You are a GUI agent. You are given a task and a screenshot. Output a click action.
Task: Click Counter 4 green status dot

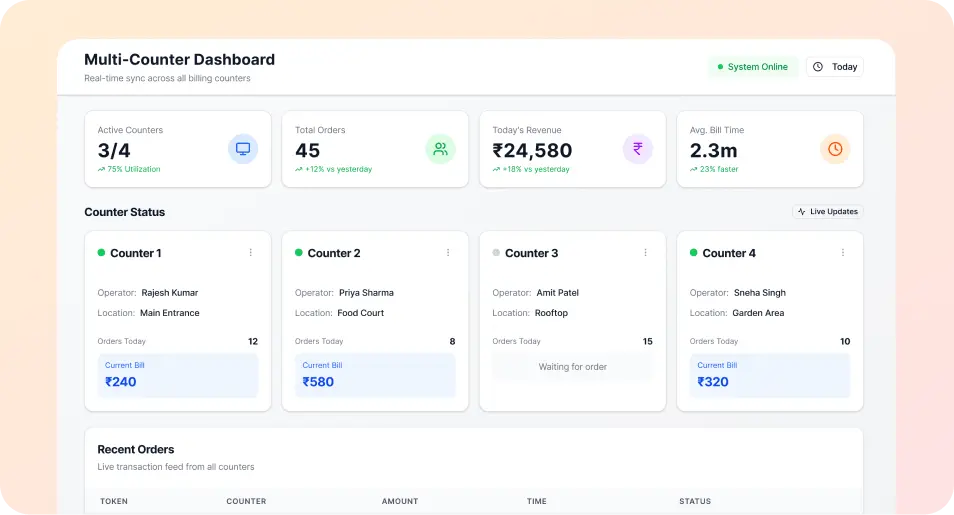(x=694, y=253)
